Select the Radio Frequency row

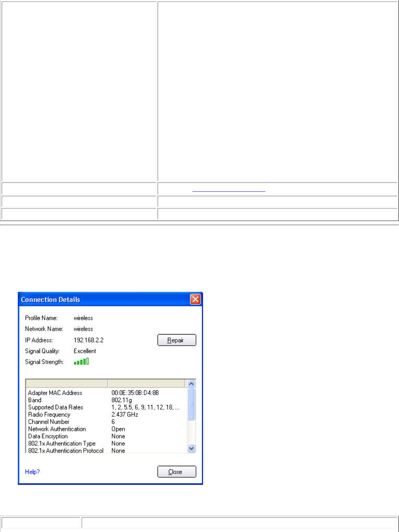click(x=106, y=415)
